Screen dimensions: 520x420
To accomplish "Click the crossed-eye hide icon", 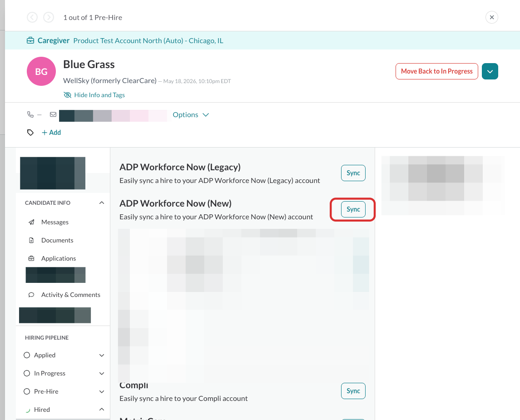I will (67, 95).
